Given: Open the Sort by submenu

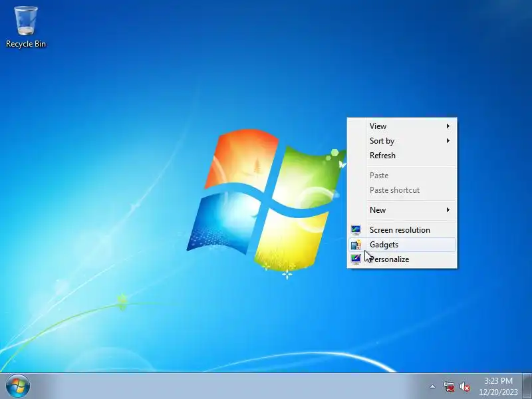Looking at the screenshot, I should pos(402,141).
